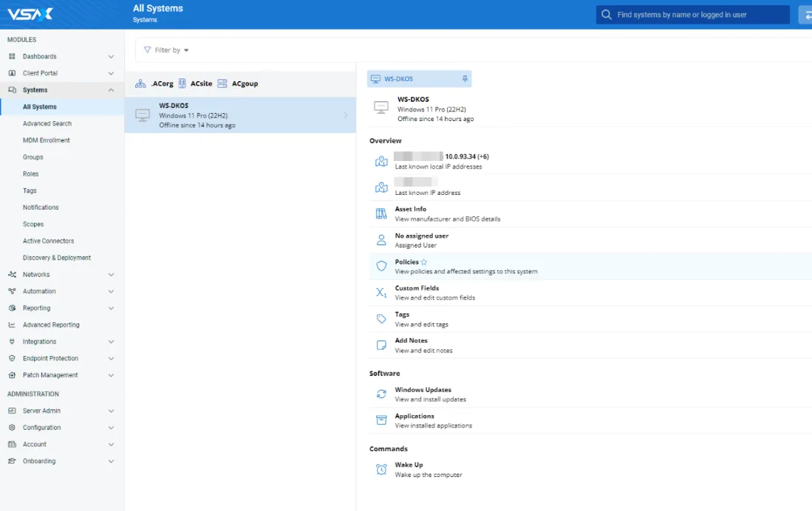Click the Applications box icon
Viewport: 812px width, 511px height.
[x=381, y=420]
